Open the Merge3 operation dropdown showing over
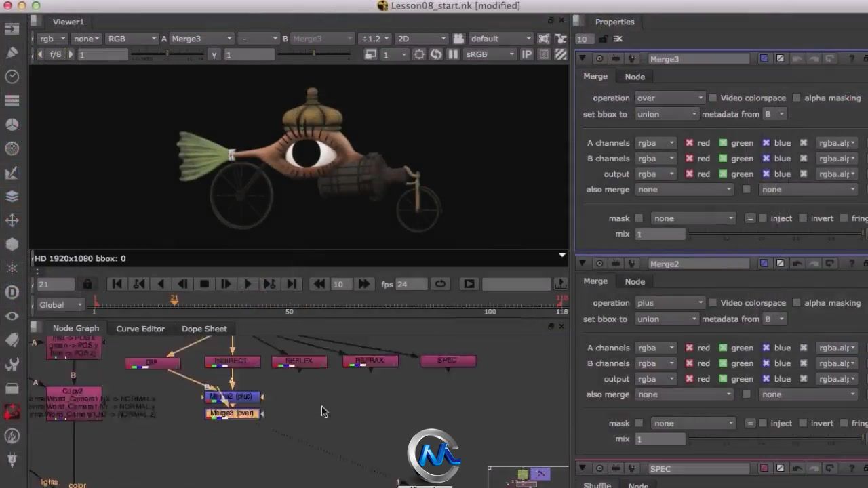This screenshot has width=868, height=488. pos(670,98)
